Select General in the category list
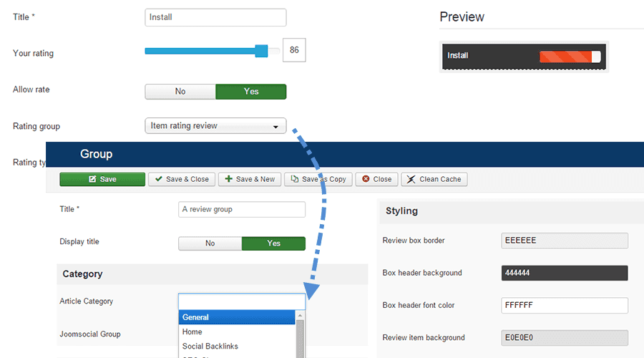This screenshot has width=644, height=358. [x=236, y=317]
